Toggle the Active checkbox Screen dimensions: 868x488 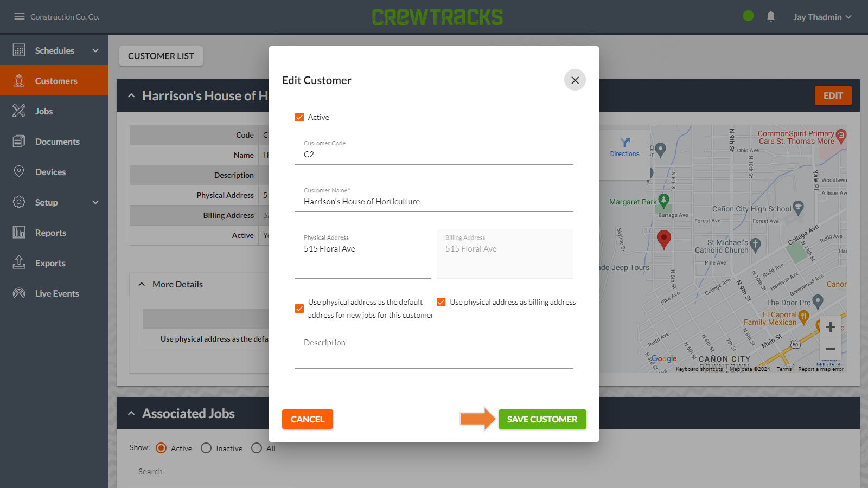pyautogui.click(x=299, y=117)
